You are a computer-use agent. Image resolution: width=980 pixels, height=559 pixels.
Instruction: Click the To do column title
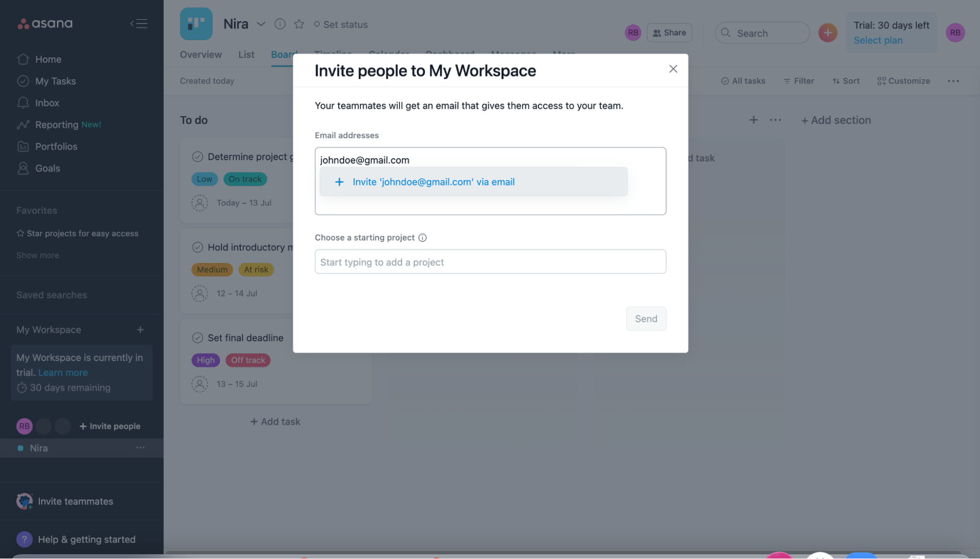click(194, 121)
